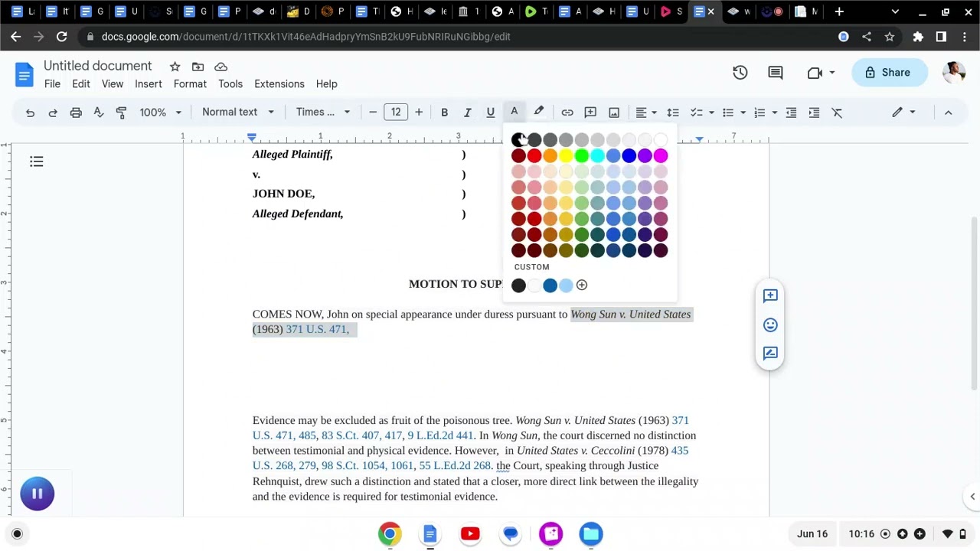Click the Suggest edits side button
Viewport: 980px width, 551px height.
coord(770,354)
